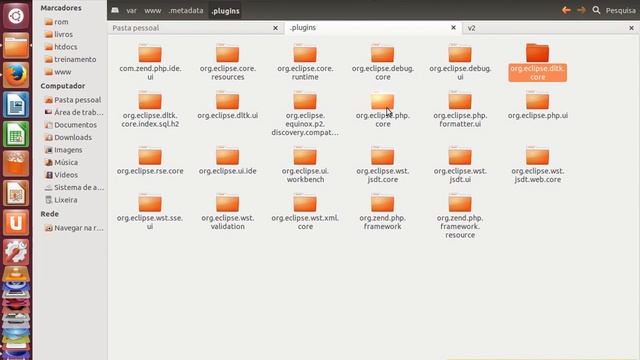Screen dimensions: 640x360
Task: Click the Pesquisa search icon
Action: click(596, 10)
